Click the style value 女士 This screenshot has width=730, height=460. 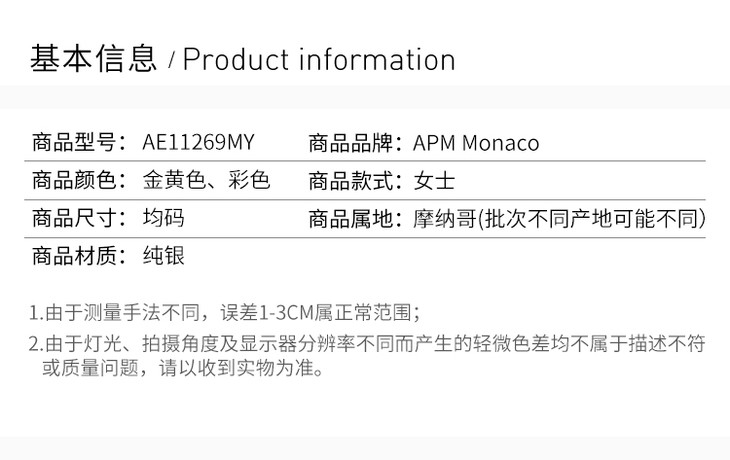(434, 181)
